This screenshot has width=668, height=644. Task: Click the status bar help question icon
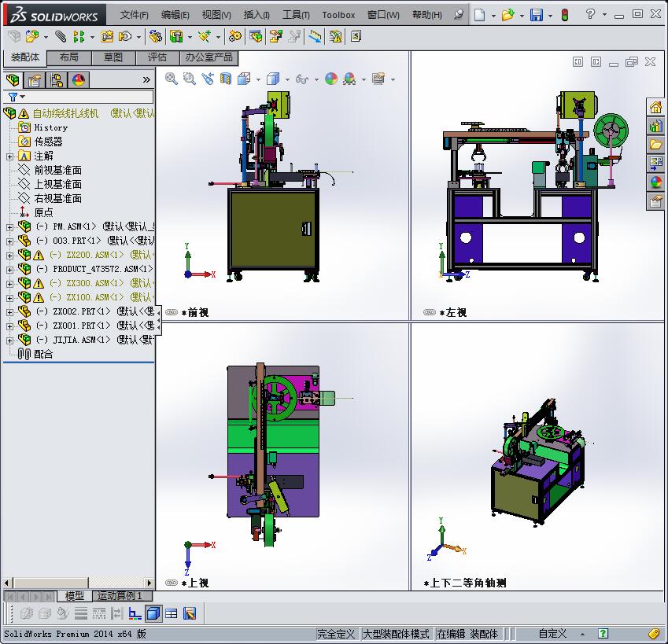tap(603, 633)
